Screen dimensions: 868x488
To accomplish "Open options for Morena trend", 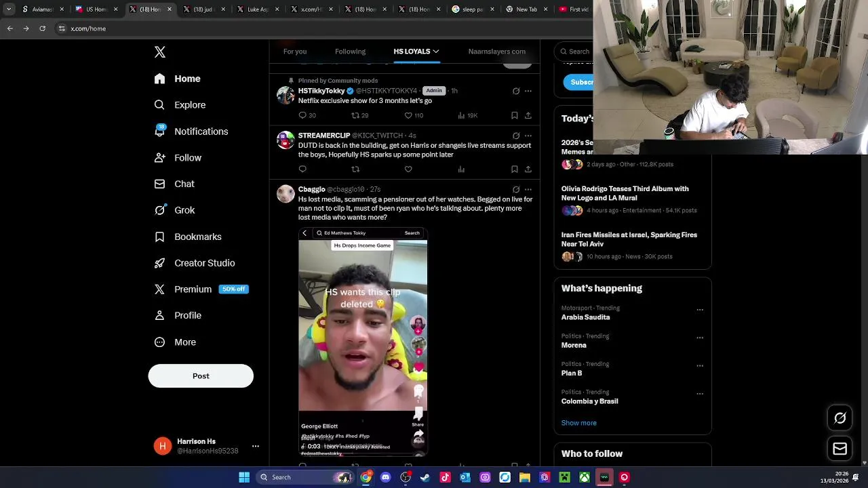I will click(x=700, y=338).
